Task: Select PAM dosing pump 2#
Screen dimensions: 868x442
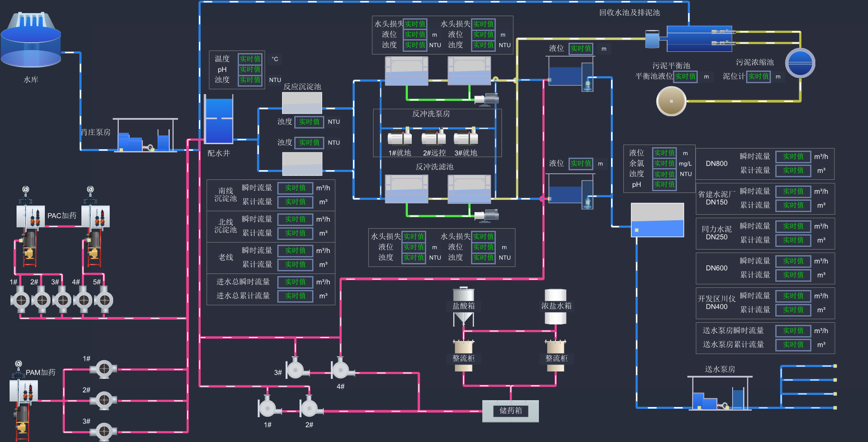Action: [x=104, y=400]
